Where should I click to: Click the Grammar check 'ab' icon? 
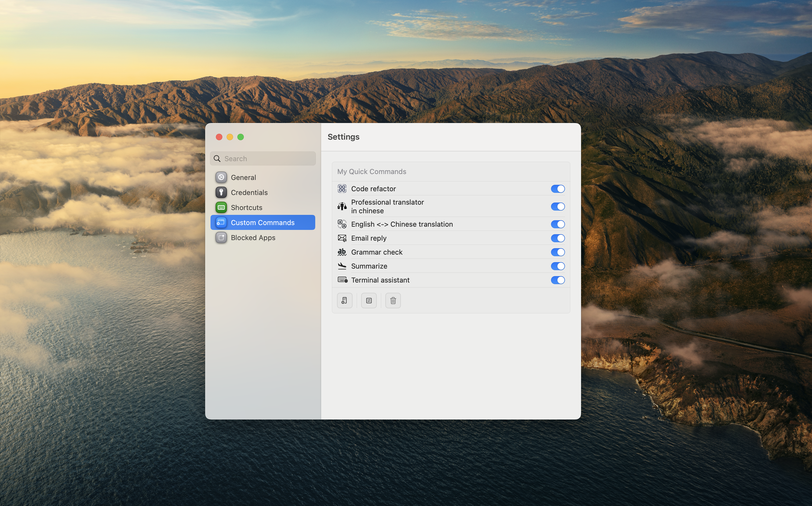coord(342,252)
